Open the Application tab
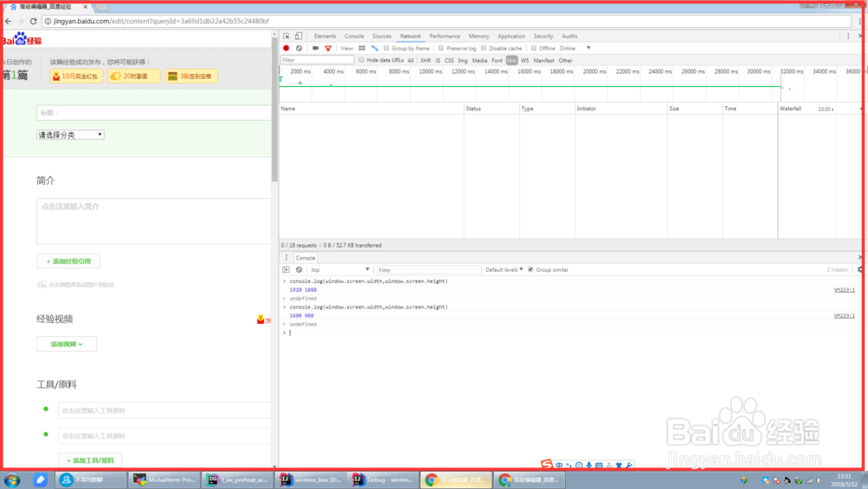 coord(511,36)
